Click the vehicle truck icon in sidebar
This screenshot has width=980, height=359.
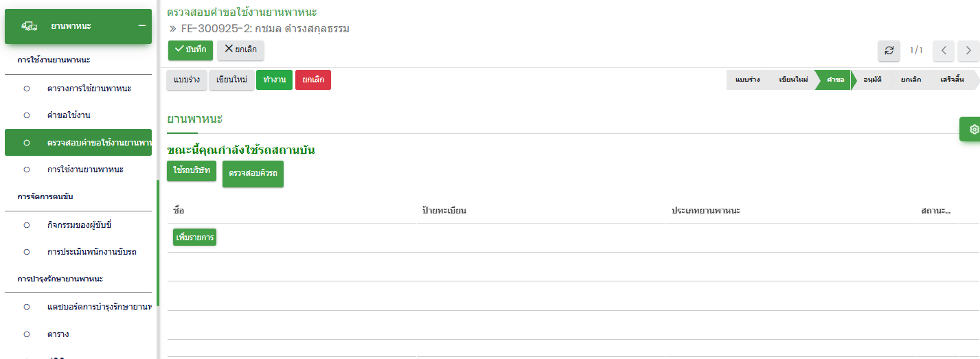pyautogui.click(x=29, y=26)
